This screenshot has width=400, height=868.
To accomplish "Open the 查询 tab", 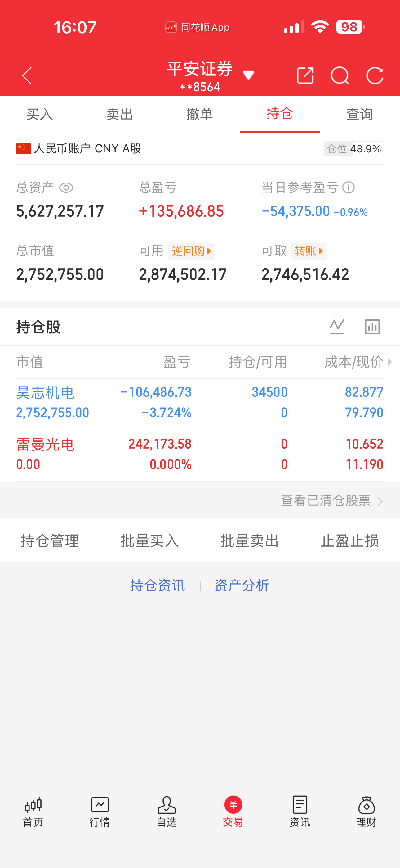I will (360, 114).
